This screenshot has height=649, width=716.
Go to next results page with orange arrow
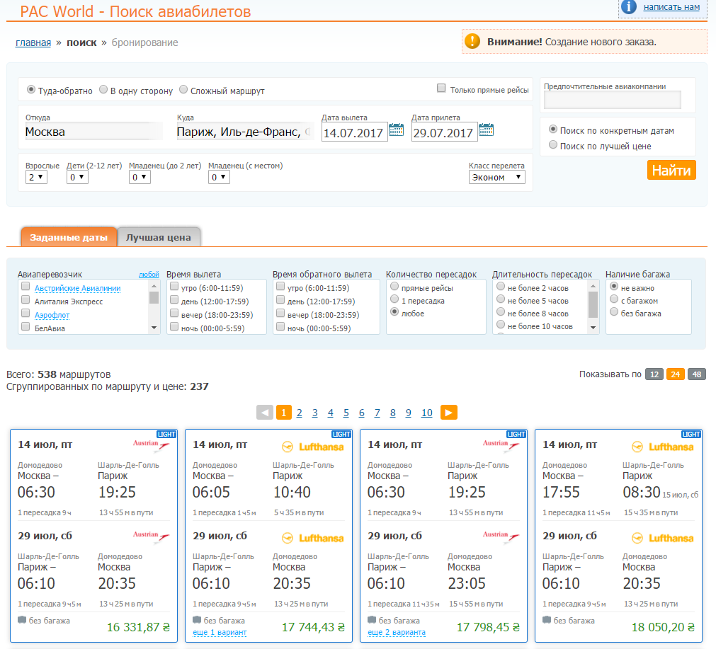click(x=448, y=412)
